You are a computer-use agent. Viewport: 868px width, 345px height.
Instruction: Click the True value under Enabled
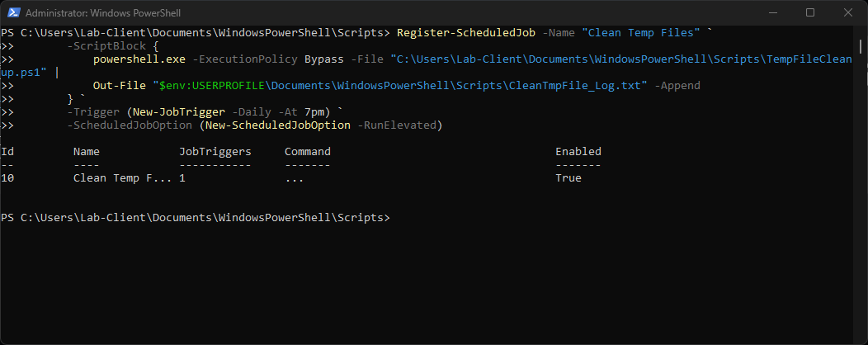(568, 178)
